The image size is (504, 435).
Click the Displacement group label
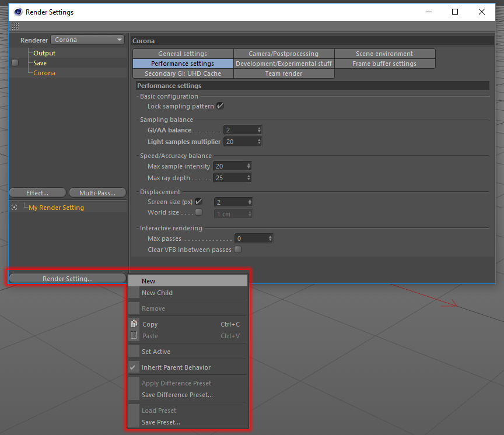click(x=160, y=192)
